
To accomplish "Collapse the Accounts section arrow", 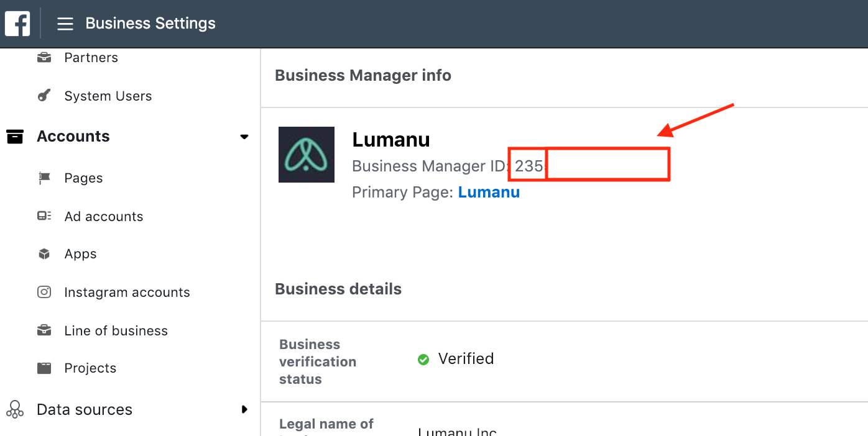I will 244,137.
